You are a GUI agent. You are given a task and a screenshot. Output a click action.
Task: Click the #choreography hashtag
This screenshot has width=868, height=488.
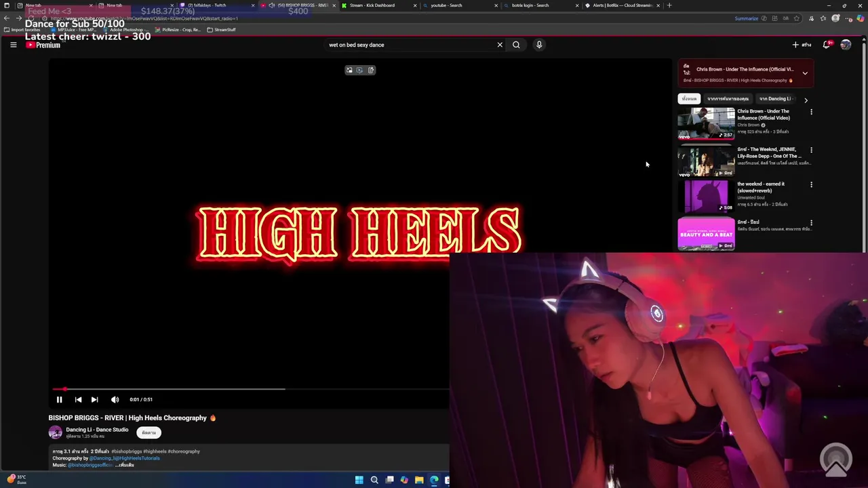(x=184, y=451)
